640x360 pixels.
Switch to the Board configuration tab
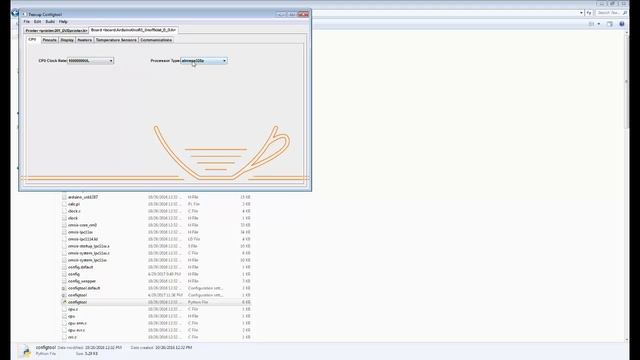coord(133,30)
